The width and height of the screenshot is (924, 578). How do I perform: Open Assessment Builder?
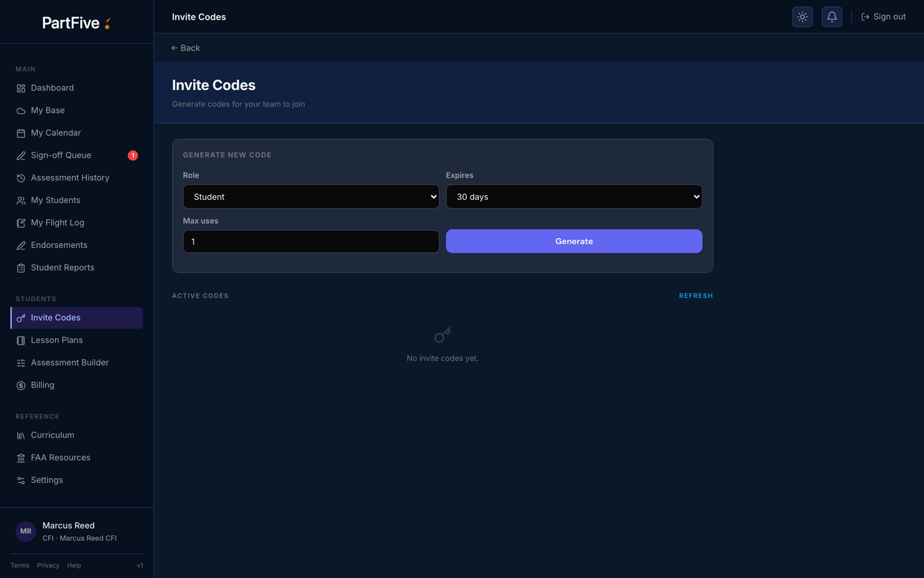pyautogui.click(x=77, y=363)
